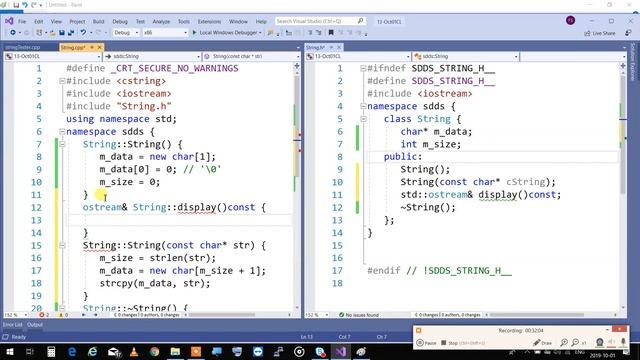Collapse namespace sdds in String.cpp

click(62, 131)
